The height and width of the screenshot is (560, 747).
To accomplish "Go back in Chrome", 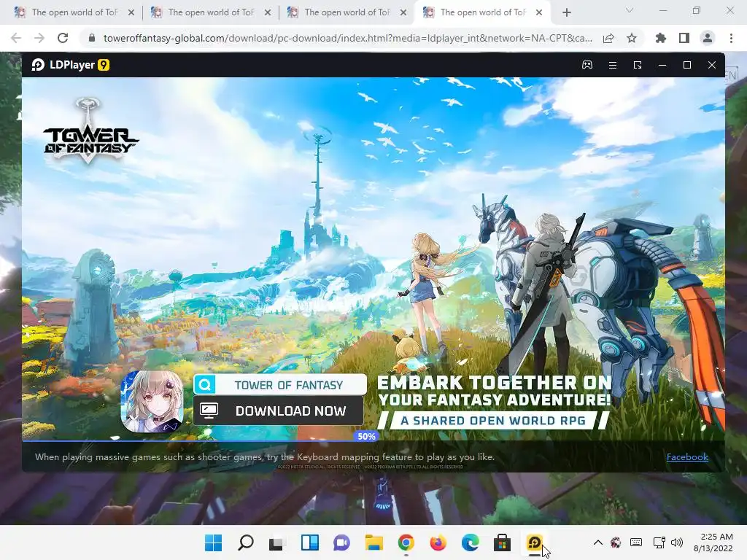I will click(x=16, y=38).
